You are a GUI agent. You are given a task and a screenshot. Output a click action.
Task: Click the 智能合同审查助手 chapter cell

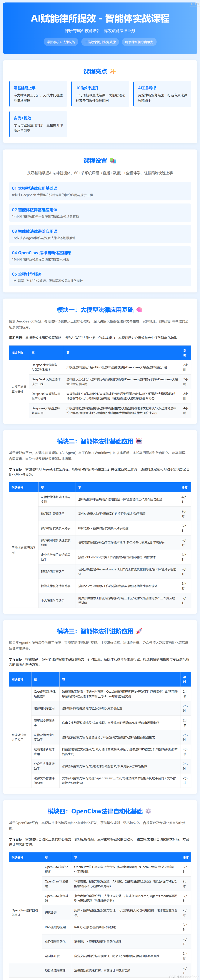(x=57, y=572)
